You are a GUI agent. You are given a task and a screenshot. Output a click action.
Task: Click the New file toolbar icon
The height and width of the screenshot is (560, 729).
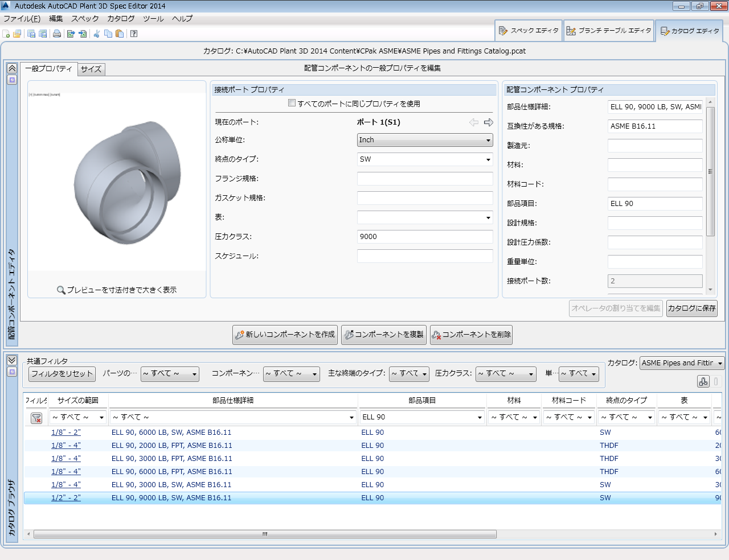6,34
